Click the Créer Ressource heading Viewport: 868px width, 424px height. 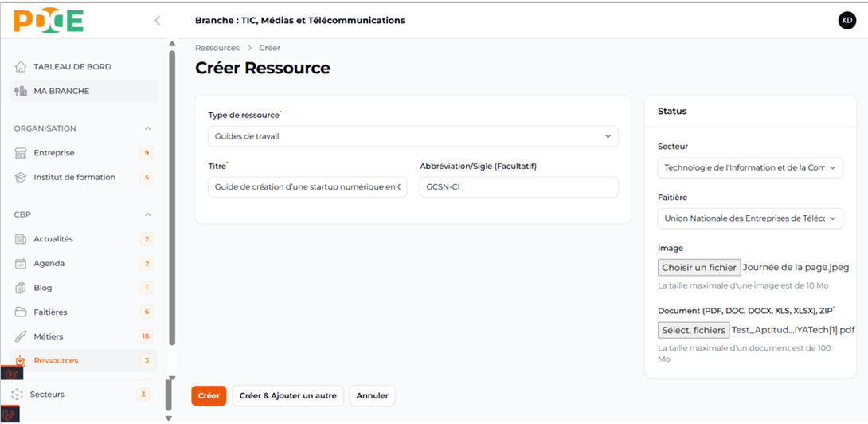point(263,69)
